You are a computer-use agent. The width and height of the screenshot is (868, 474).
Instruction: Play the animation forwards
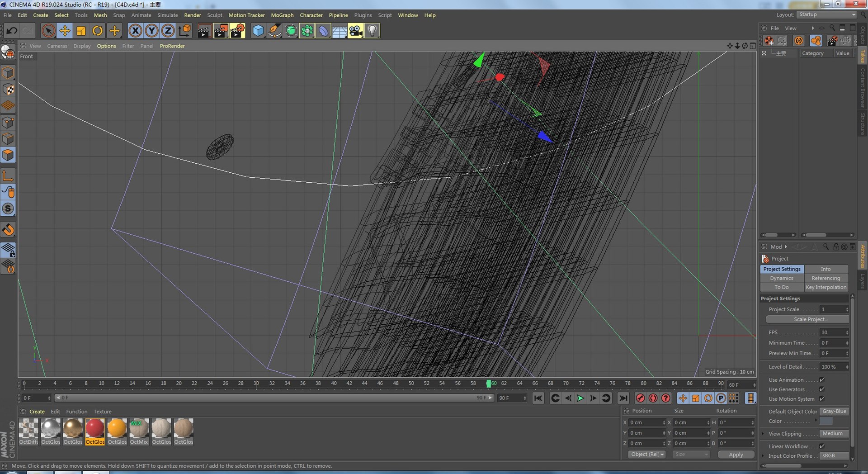click(x=580, y=398)
